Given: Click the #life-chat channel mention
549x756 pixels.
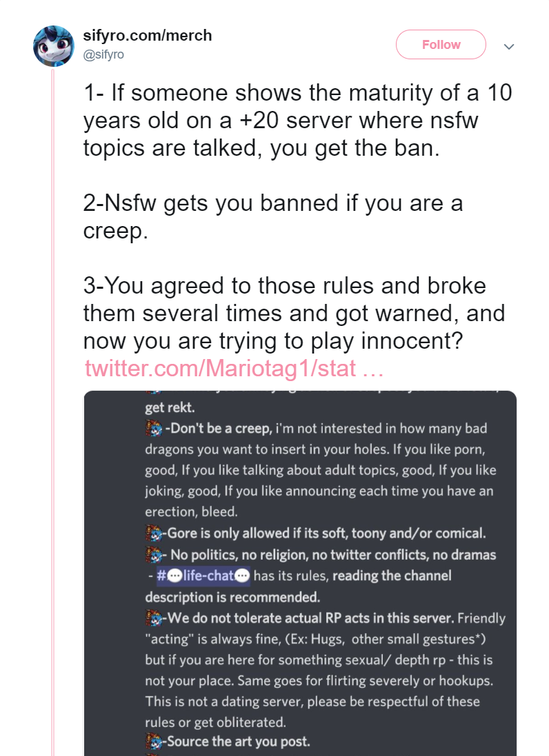Looking at the screenshot, I should (x=203, y=575).
